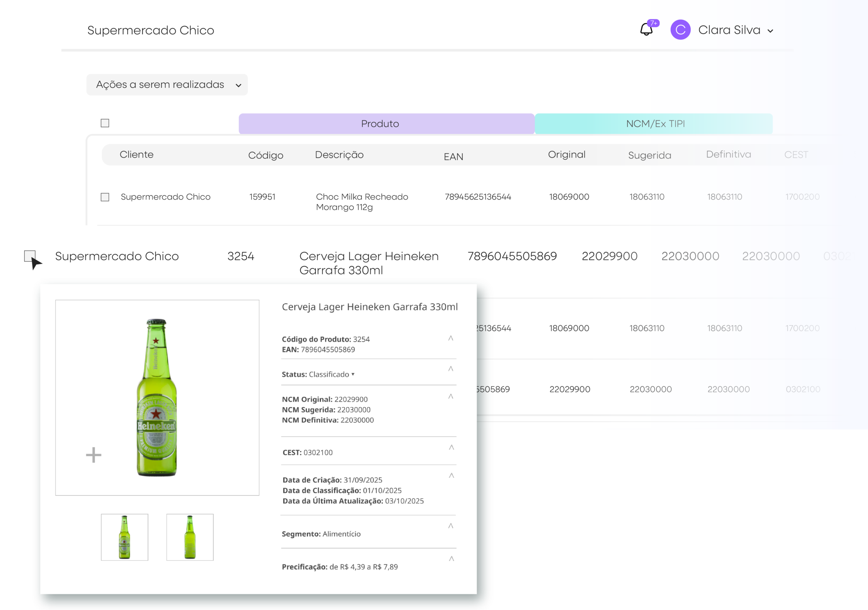Viewport: 868px width, 610px height.
Task: Collapse the Segmento Alimentício section
Action: 451,525
